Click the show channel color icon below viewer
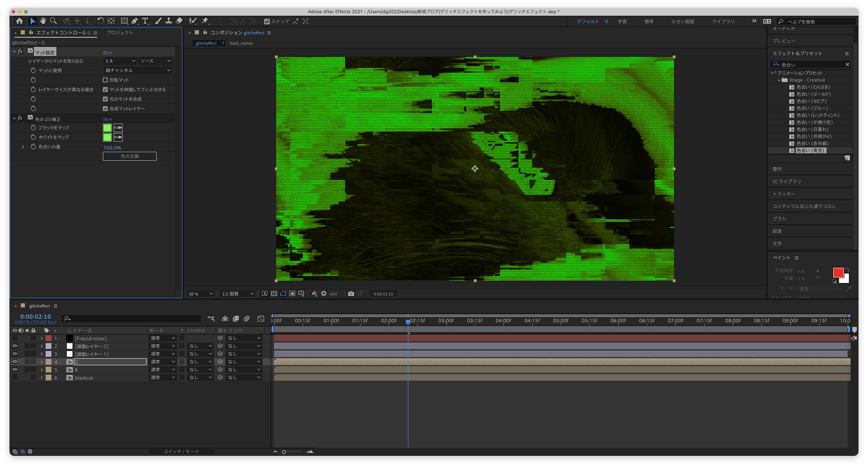The image size is (868, 467). (x=315, y=294)
